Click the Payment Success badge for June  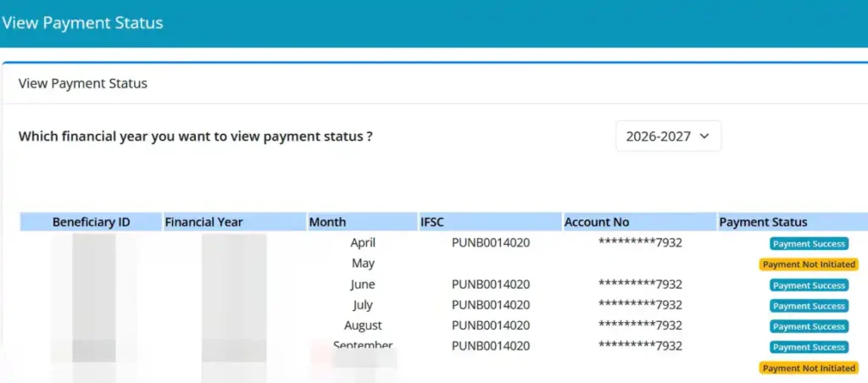click(809, 286)
